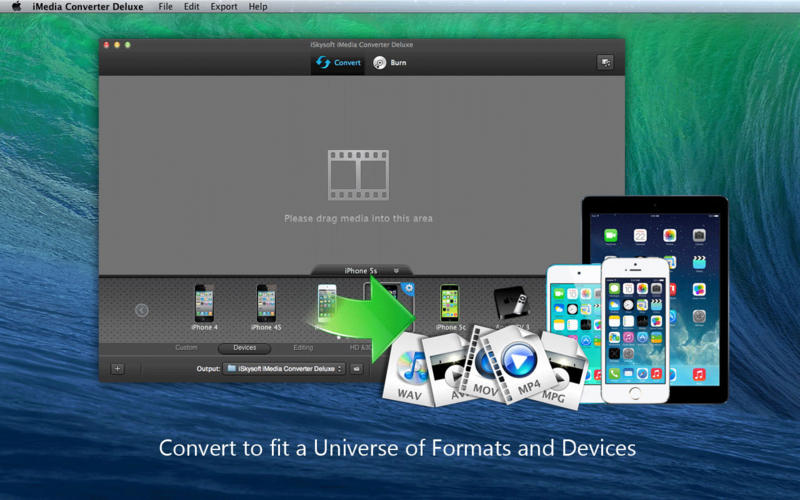Open settings gear on selected preset
The height and width of the screenshot is (500, 800).
click(x=408, y=289)
